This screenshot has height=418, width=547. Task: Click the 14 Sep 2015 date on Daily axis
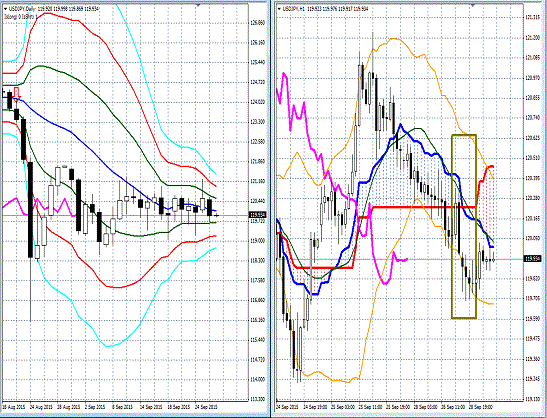point(151,407)
